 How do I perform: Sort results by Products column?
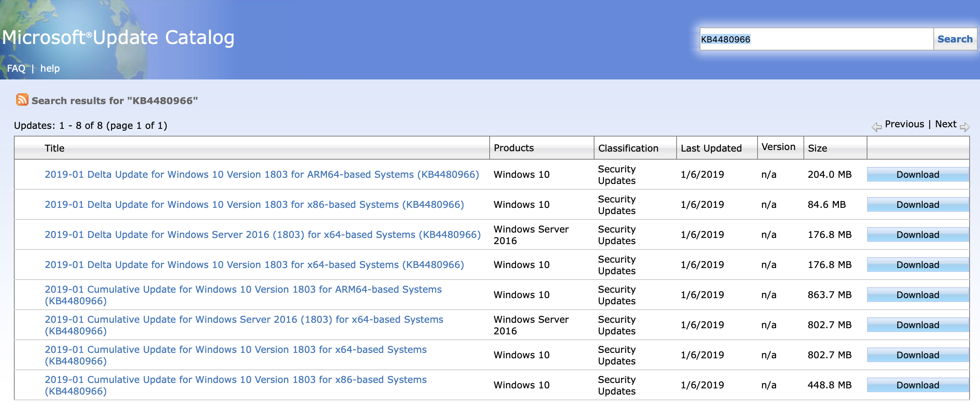click(514, 148)
